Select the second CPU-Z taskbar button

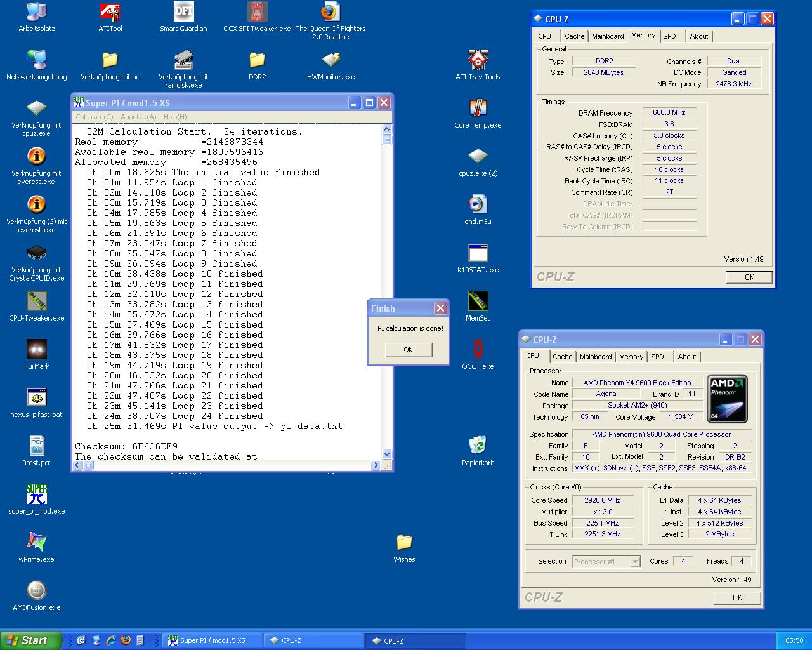[416, 640]
